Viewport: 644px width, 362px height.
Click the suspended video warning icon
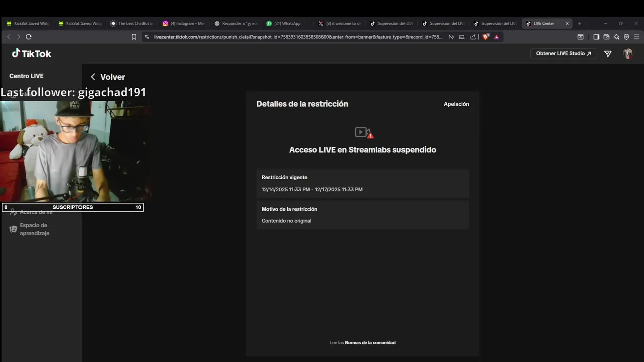coord(364,132)
